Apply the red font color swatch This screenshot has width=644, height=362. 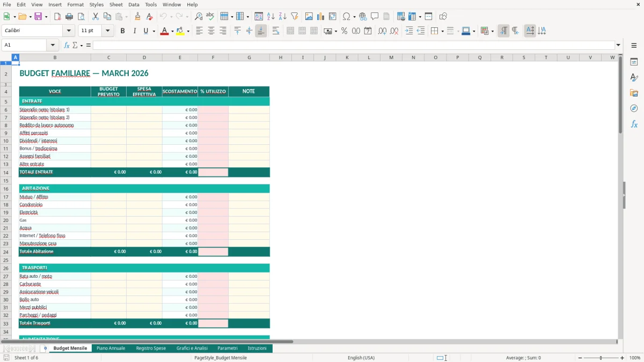pos(165,31)
